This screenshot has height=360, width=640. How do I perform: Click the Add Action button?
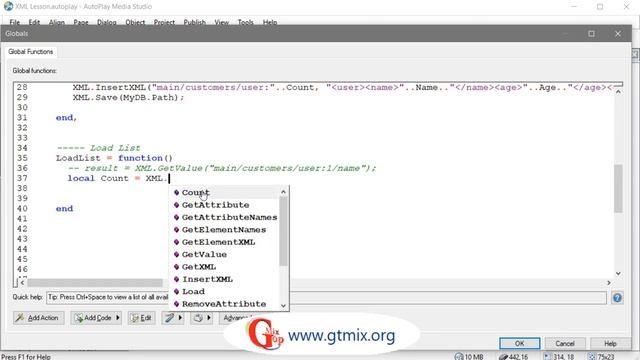click(38, 318)
